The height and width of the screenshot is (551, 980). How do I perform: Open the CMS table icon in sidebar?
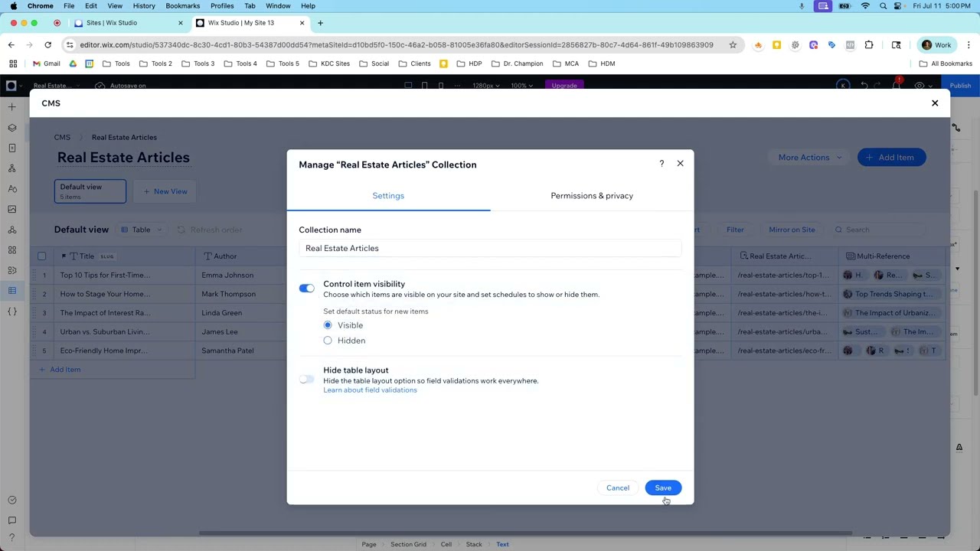tap(11, 290)
